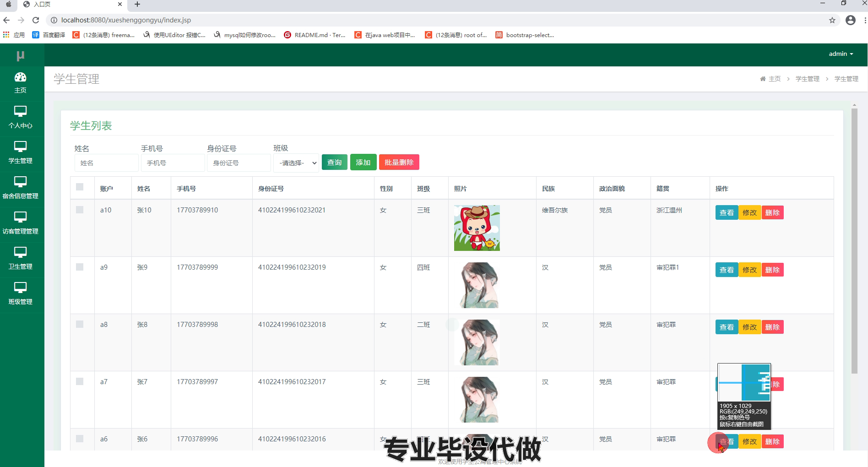Viewport: 868px width, 467px height.
Task: Open 班级管理 monitor icon in sidebar
Action: point(20,288)
